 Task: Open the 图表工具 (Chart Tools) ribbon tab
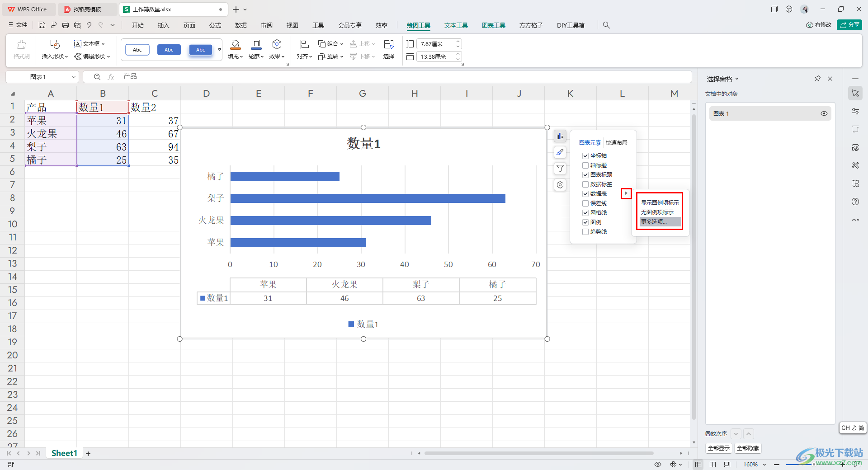(494, 25)
